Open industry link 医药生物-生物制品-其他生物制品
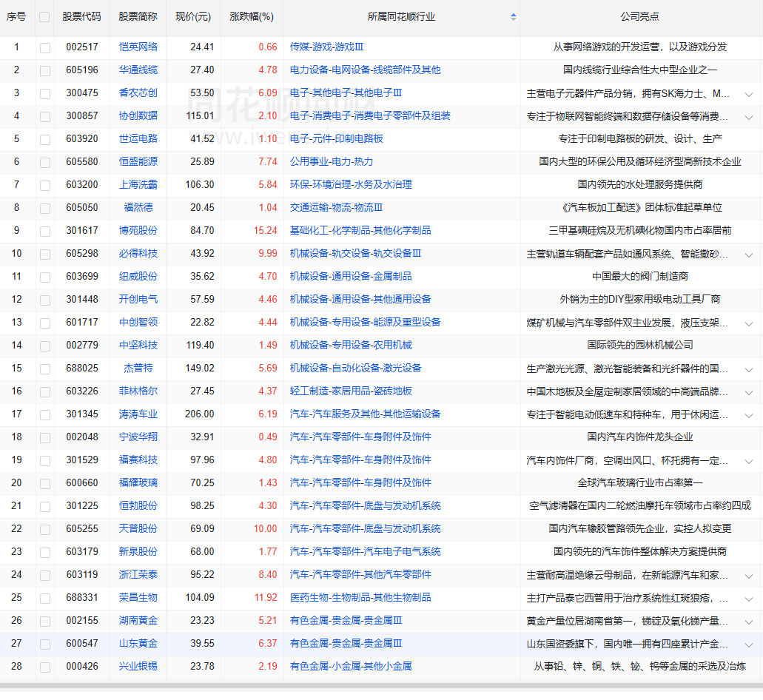Image resolution: width=763 pixels, height=700 pixels. [x=360, y=598]
